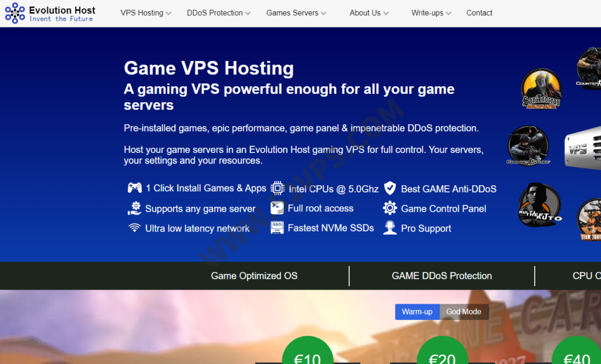Image resolution: width=601 pixels, height=364 pixels.
Task: Click the hand gear icon for Supports any game server
Action: (134, 208)
